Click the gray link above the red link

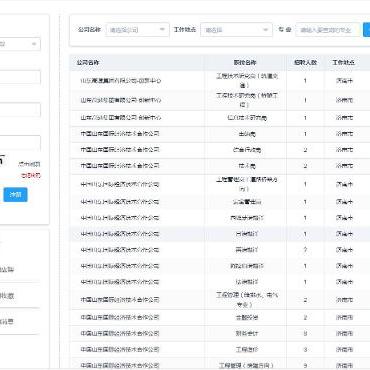(x=29, y=164)
